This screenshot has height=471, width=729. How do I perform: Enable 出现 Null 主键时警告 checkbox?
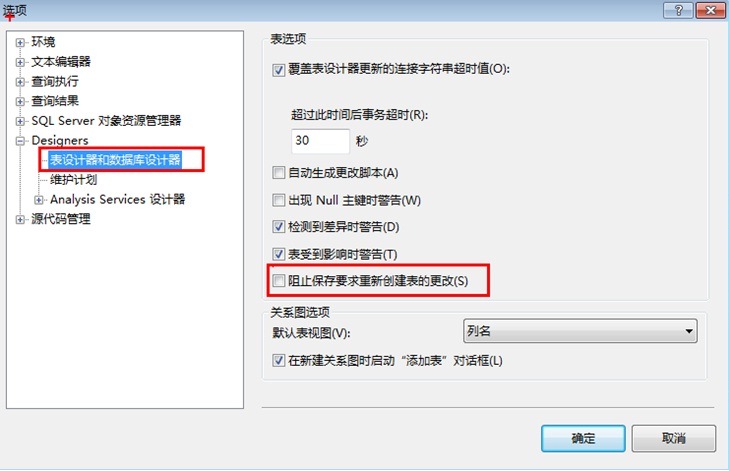[x=278, y=200]
